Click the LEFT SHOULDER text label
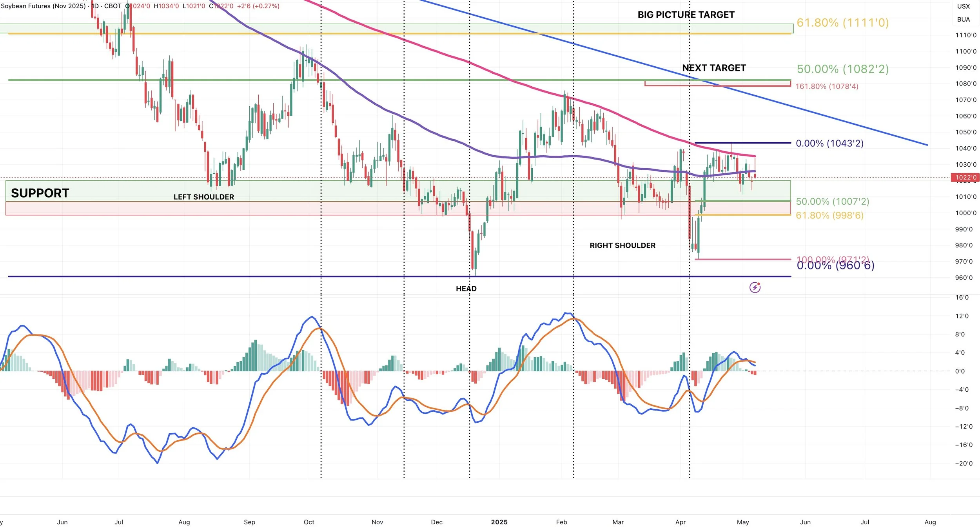Viewport: 980px width, 527px height. tap(204, 197)
